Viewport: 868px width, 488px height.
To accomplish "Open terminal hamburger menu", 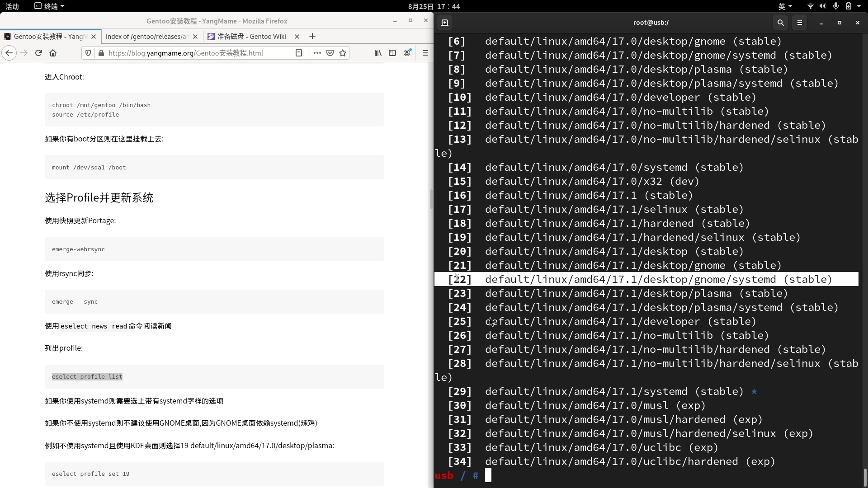I will point(800,23).
